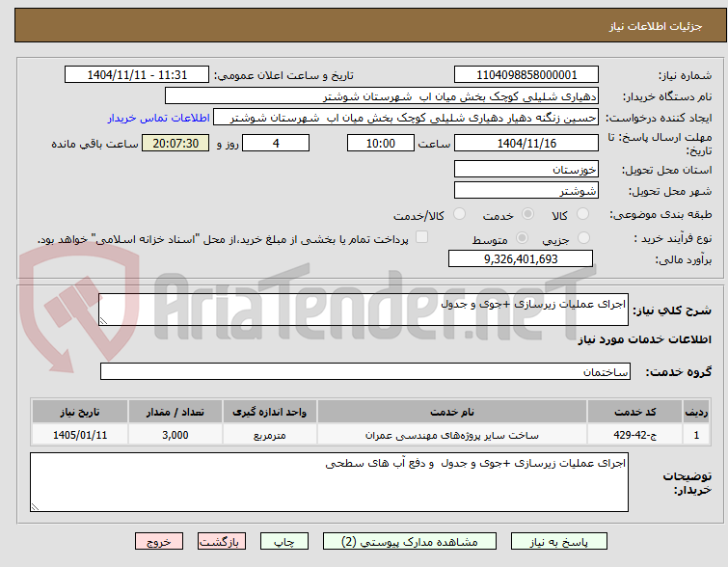Click the برآورد مالی field 9,326,401,693

tap(521, 258)
